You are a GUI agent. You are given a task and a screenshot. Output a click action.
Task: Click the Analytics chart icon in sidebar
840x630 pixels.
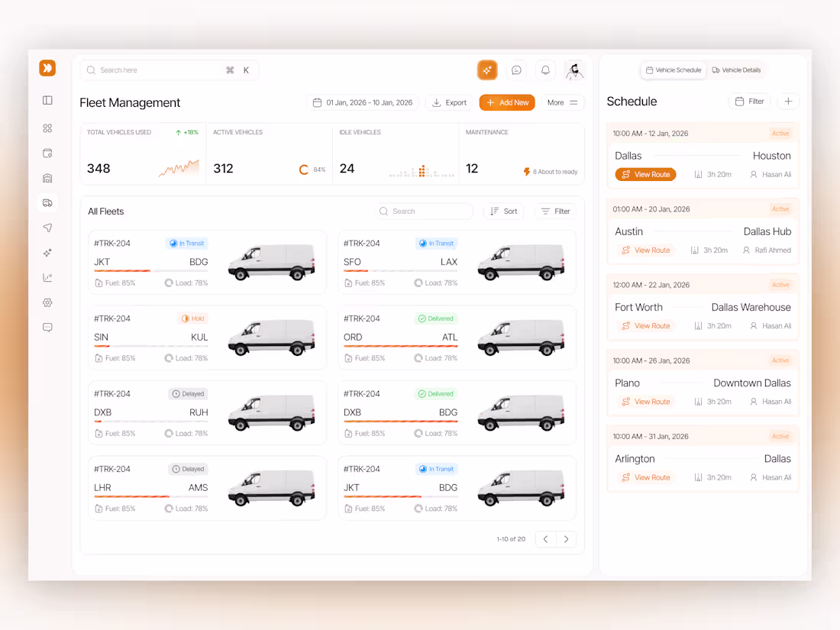pos(47,277)
